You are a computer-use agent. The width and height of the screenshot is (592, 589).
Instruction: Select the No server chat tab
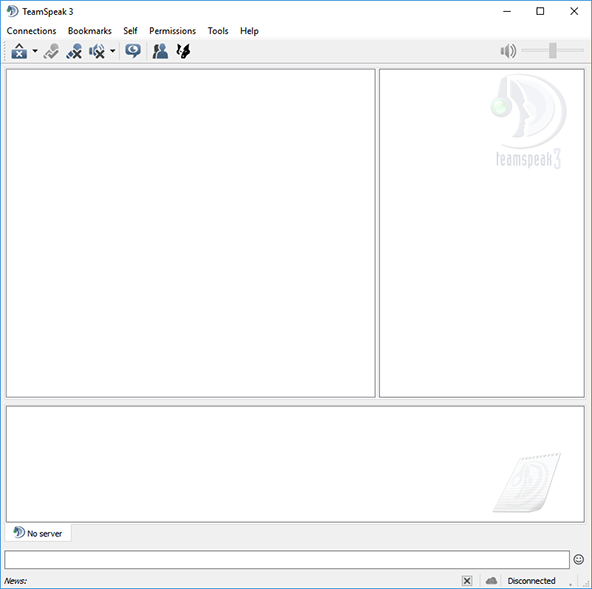pos(38,533)
